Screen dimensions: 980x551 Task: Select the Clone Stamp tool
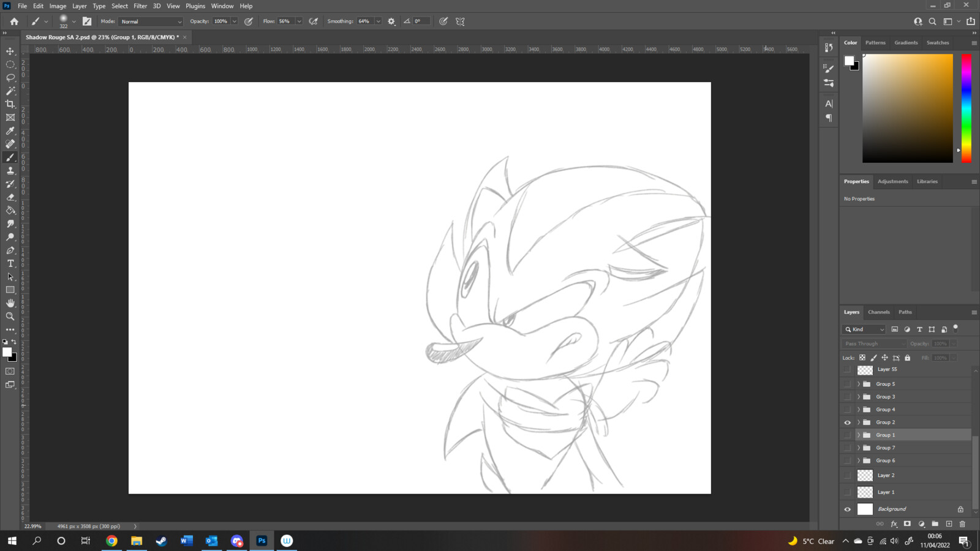tap(10, 170)
